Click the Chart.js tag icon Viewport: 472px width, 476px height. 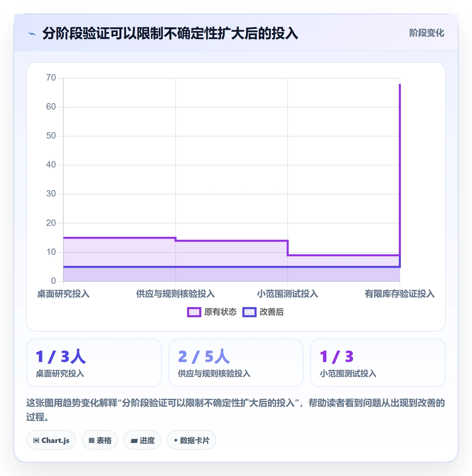(x=36, y=440)
